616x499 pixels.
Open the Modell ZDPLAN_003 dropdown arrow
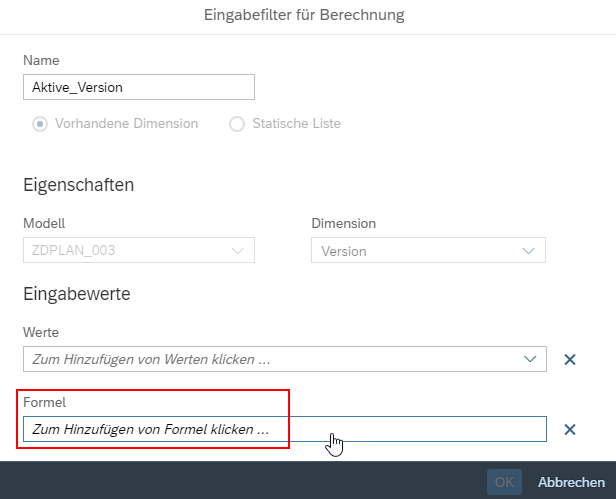coord(238,251)
